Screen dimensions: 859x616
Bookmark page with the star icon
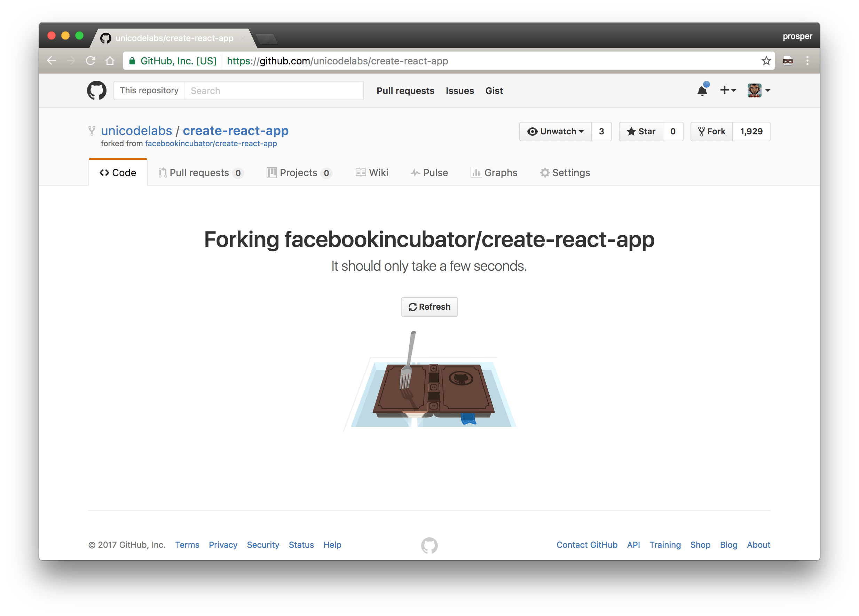pyautogui.click(x=766, y=61)
